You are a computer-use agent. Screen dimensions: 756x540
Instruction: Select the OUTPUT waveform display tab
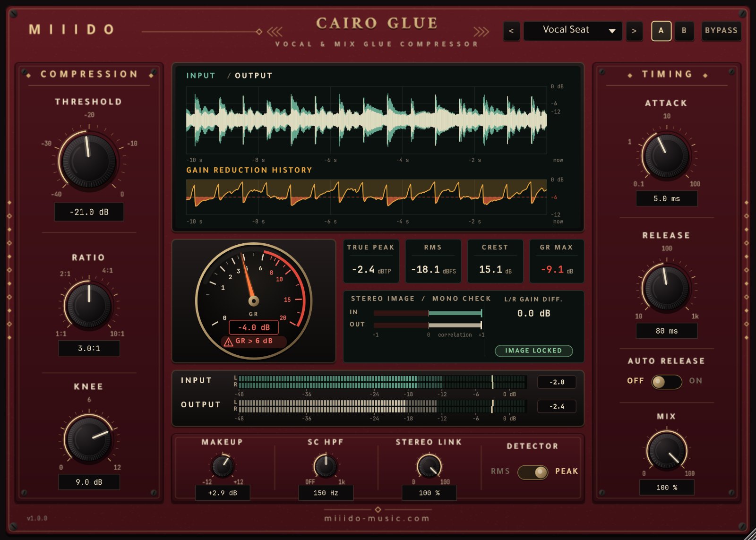254,76
